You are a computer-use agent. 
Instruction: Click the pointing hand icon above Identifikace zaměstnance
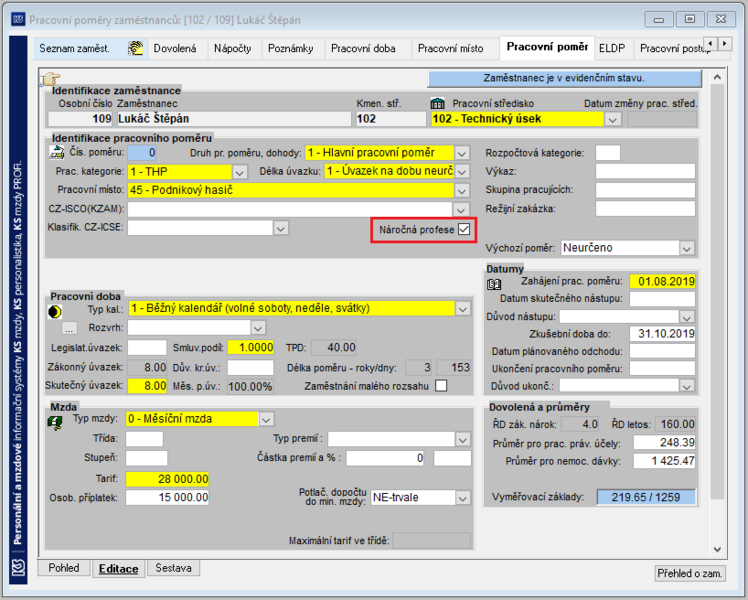51,79
